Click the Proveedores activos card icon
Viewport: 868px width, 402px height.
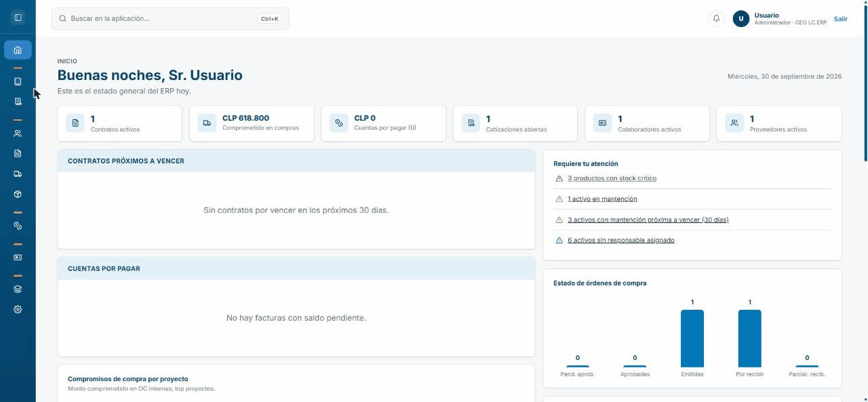coord(734,123)
